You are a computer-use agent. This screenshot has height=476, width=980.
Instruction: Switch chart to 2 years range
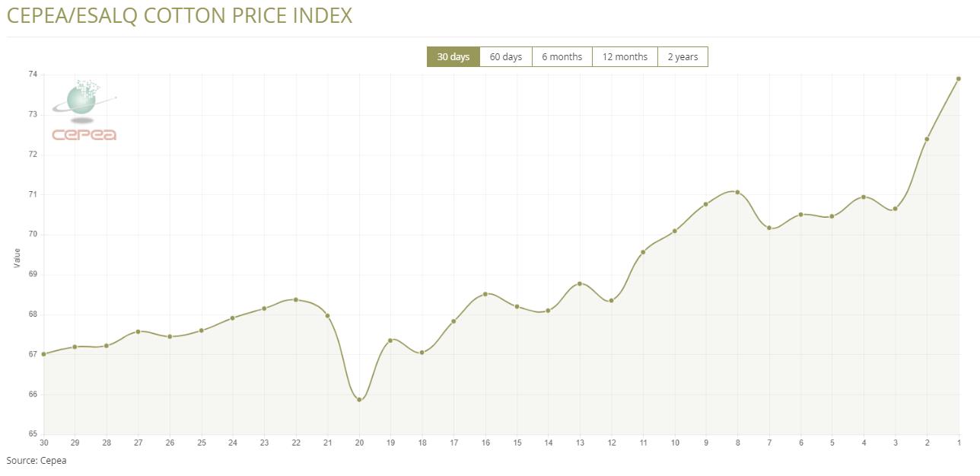tap(682, 57)
